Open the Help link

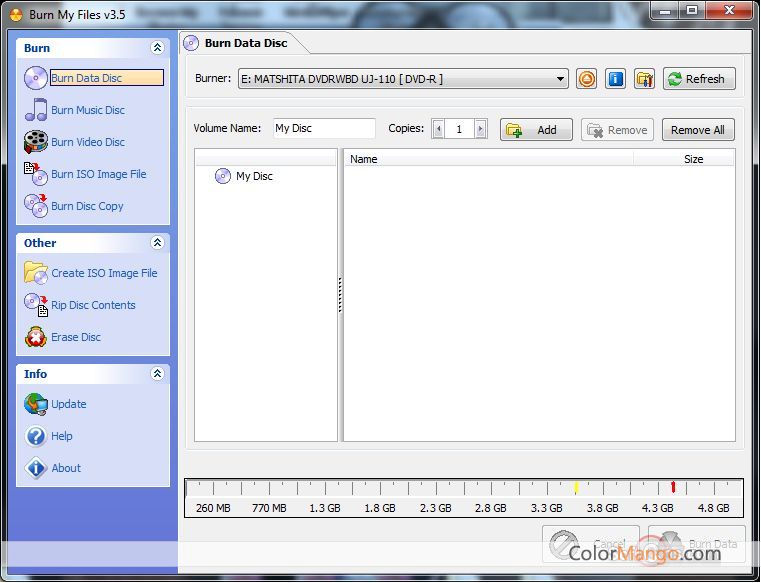62,436
